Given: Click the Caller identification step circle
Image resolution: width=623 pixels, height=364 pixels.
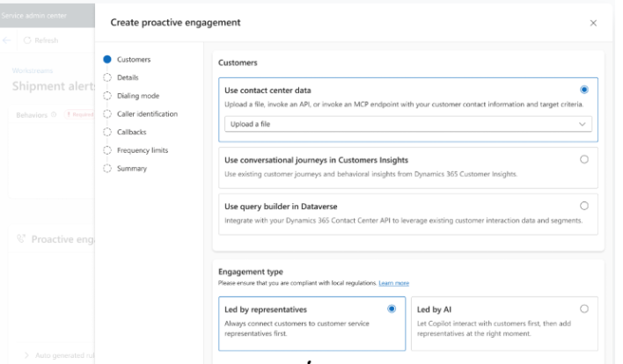Looking at the screenshot, I should 107,114.
